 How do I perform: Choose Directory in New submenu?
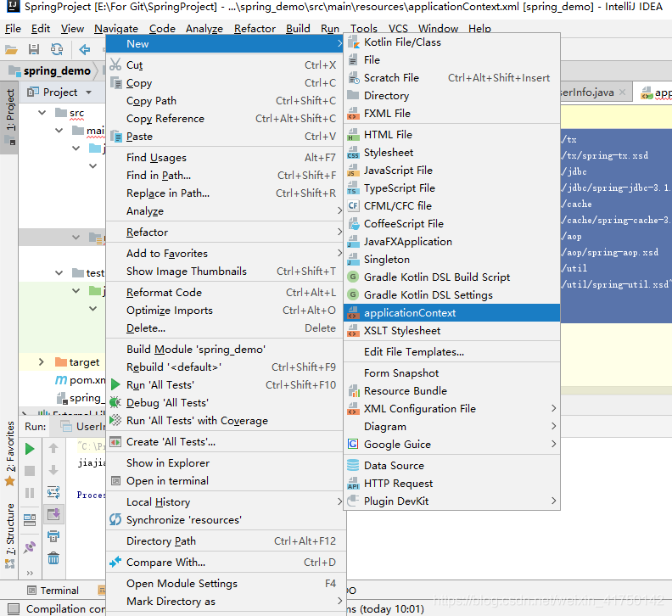(451, 96)
